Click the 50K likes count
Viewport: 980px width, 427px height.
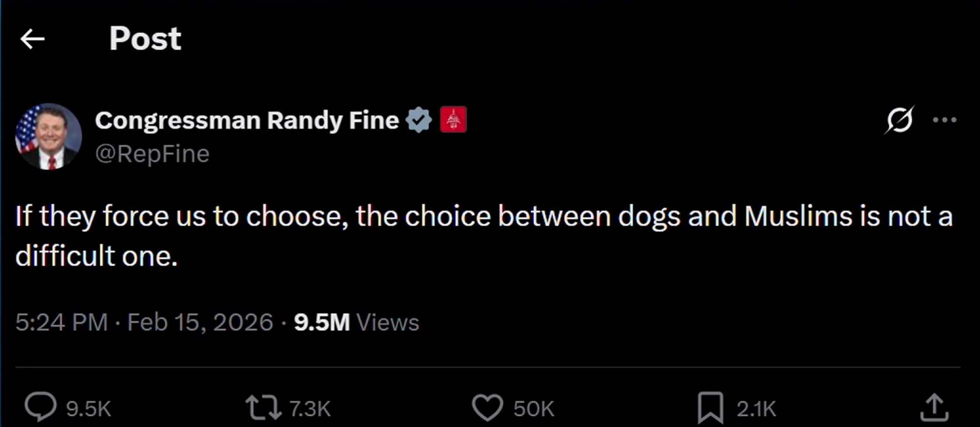(x=534, y=409)
